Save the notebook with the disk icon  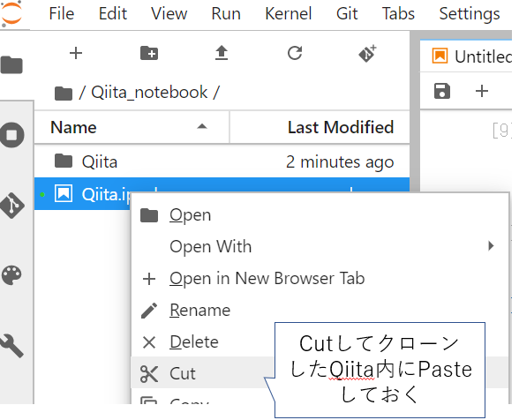click(442, 91)
